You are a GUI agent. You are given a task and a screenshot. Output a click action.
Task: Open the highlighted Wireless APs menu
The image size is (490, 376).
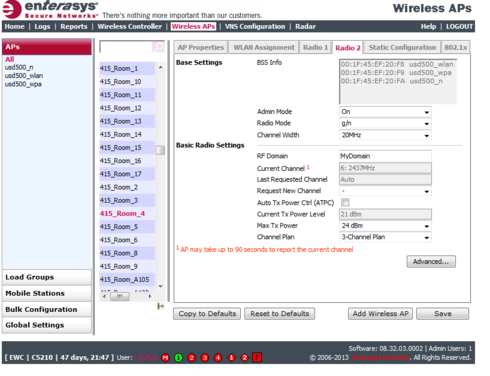tap(193, 27)
